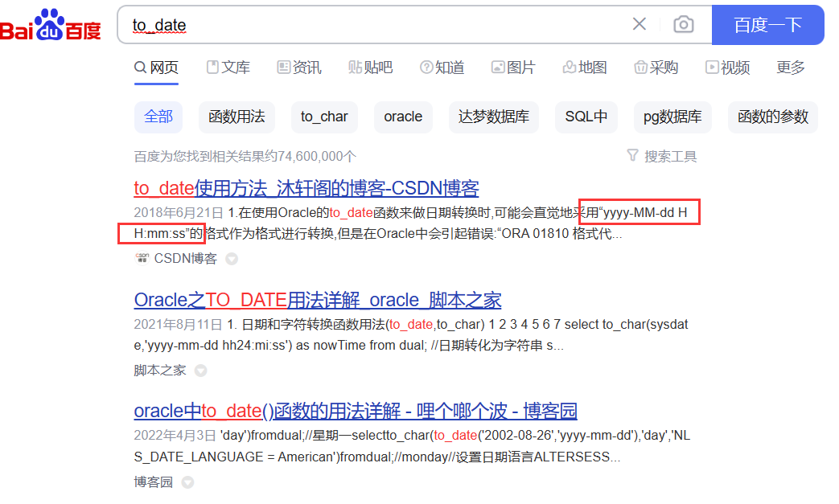Viewport: 839px width, 504px height.
Task: Open 搜索工具 filter options
Action: click(662, 156)
